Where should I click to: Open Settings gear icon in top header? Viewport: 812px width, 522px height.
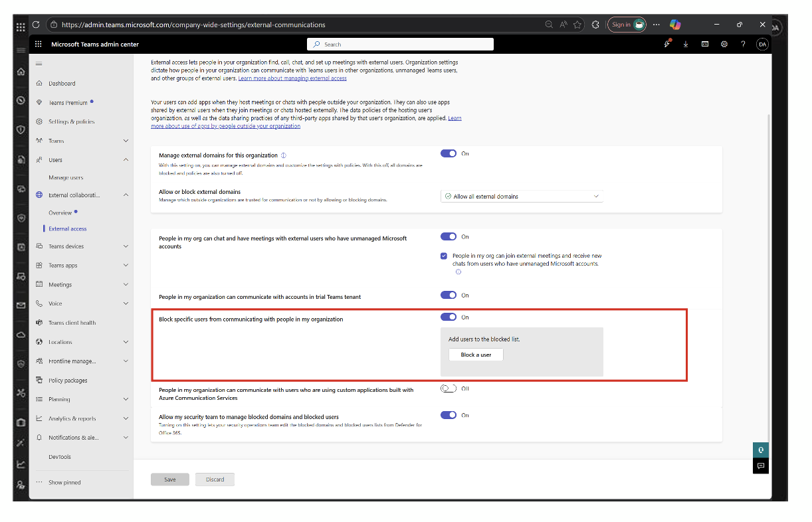click(x=724, y=44)
